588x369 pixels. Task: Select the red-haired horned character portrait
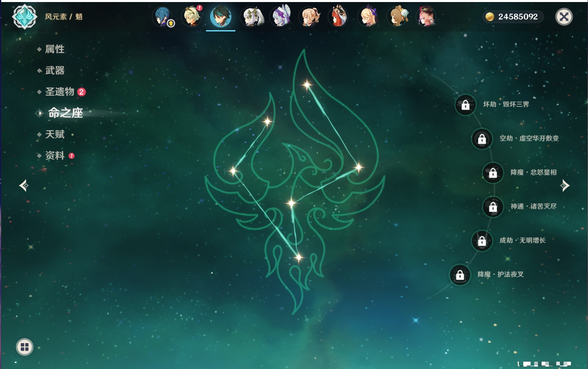pyautogui.click(x=339, y=16)
